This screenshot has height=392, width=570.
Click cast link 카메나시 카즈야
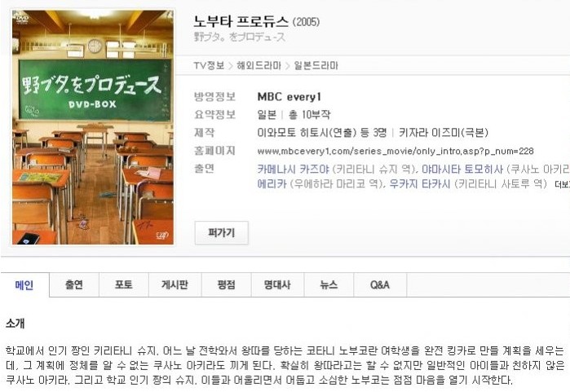click(x=293, y=169)
